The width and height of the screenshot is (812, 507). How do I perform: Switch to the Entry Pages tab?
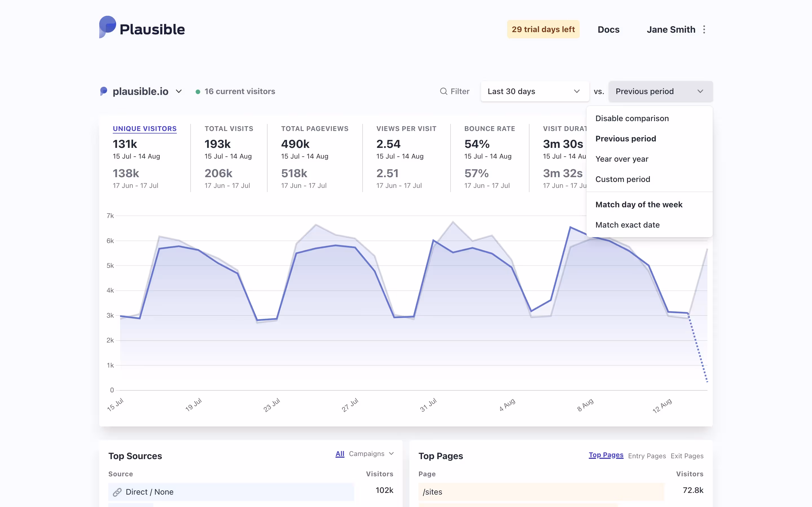646,456
